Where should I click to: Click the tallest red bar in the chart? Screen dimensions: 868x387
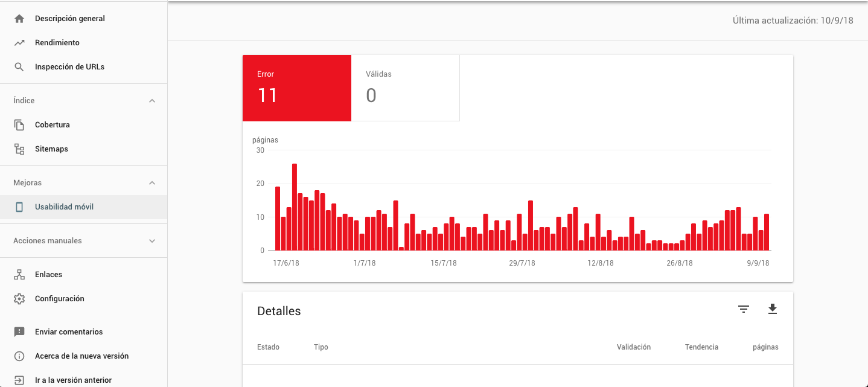[295, 207]
